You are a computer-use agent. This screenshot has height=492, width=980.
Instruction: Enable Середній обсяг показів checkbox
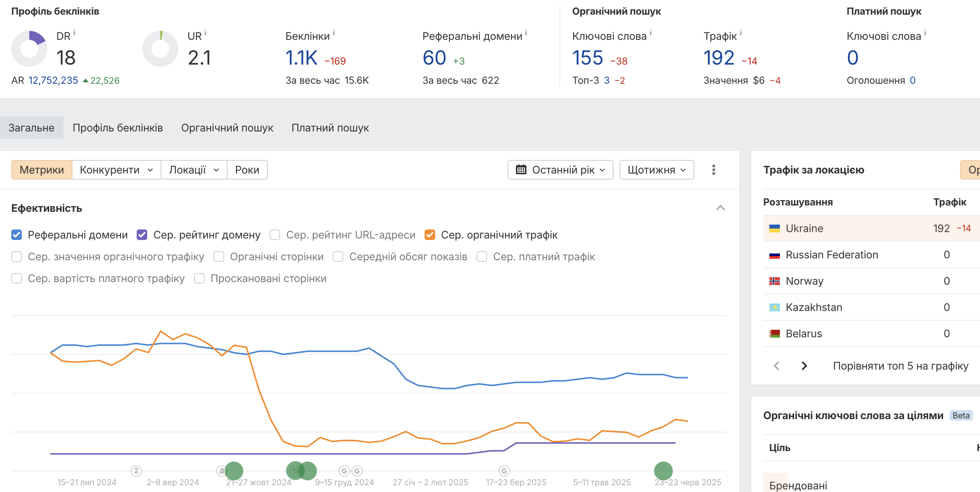338,257
